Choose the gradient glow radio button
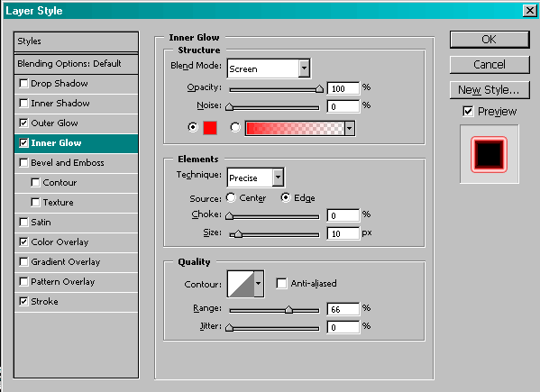The height and width of the screenshot is (392, 540). tap(235, 127)
